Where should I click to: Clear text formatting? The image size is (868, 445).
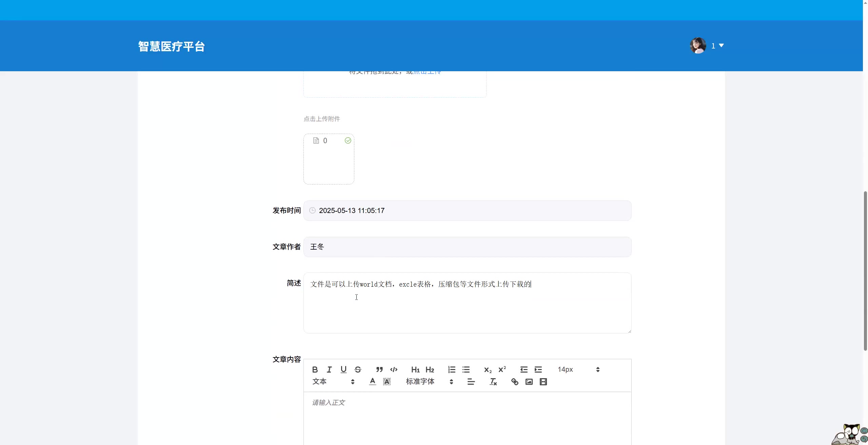[x=493, y=382]
